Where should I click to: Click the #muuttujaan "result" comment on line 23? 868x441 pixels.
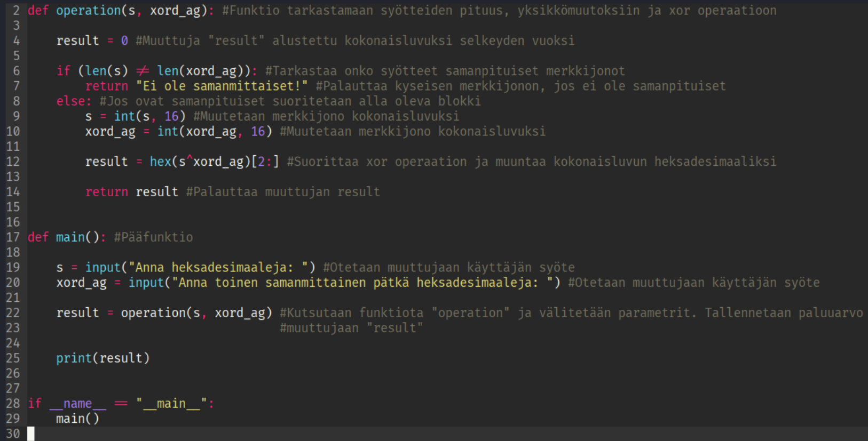(x=351, y=328)
